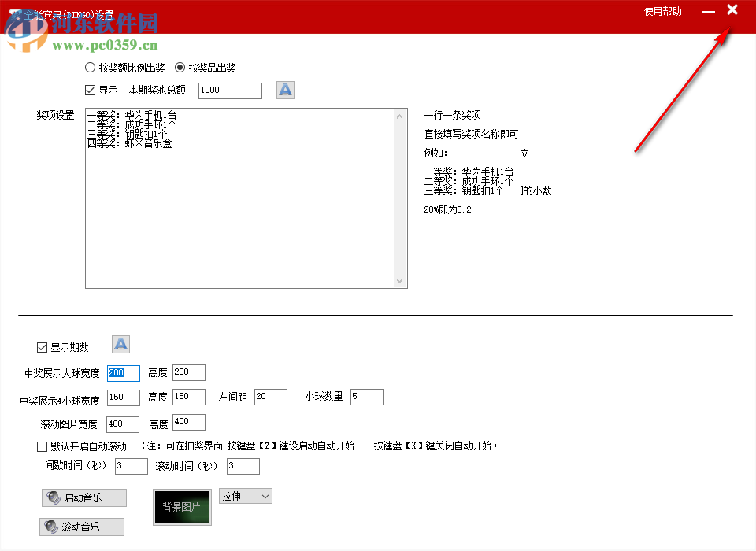Image resolution: width=756 pixels, height=551 pixels.
Task: Click the 背景图片 background image thumbnail
Action: (x=182, y=508)
